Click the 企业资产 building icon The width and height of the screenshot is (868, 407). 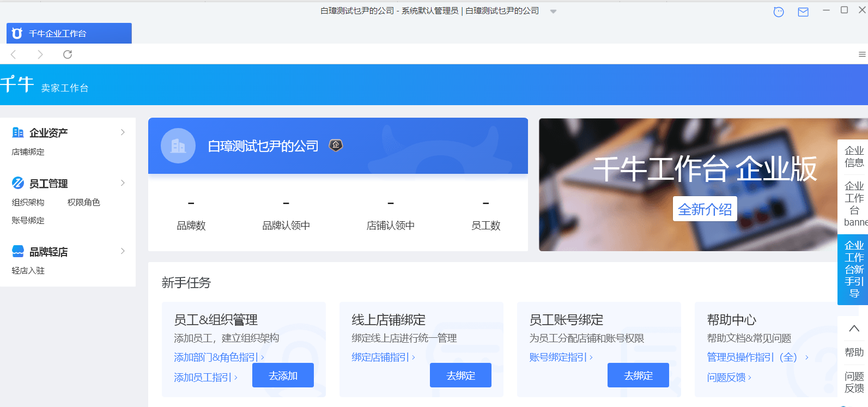[18, 132]
